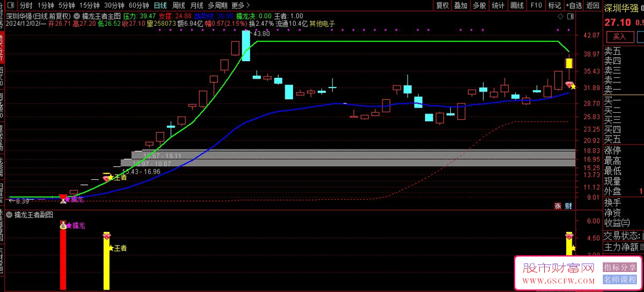Viewport: 644px width, 292px height.
Task: Click the blue 财 icon below the chart
Action: tap(569, 206)
